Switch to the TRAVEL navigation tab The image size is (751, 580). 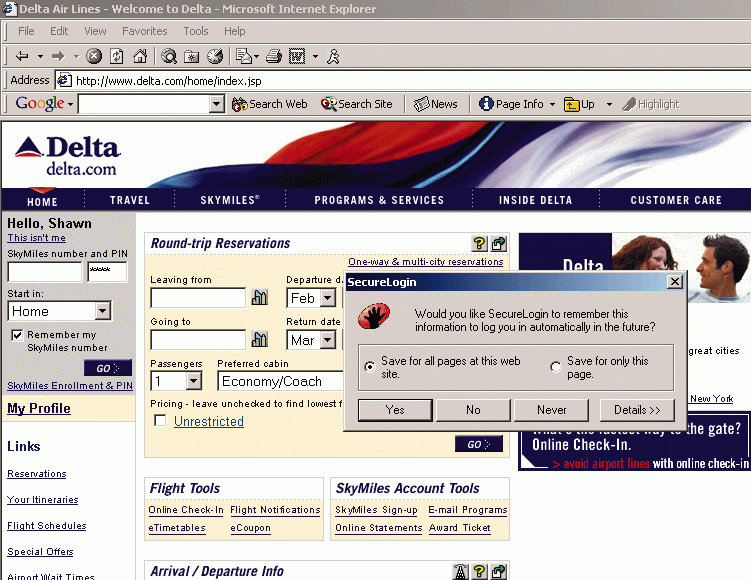point(130,200)
